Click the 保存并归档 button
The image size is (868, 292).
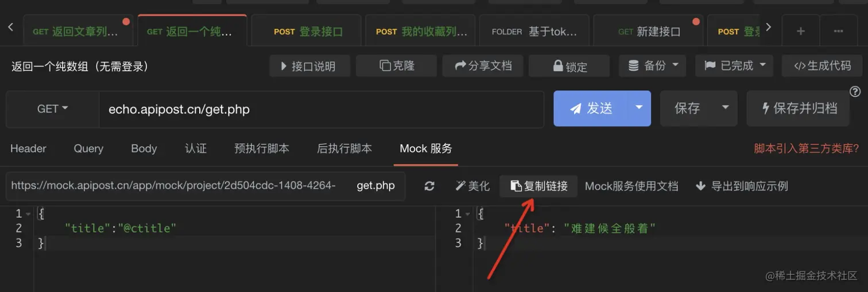tap(798, 108)
